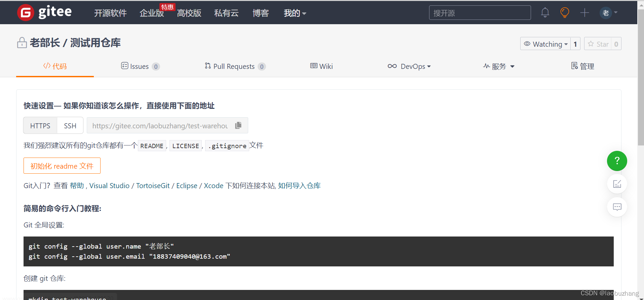Open the Xcode link
This screenshot has width=644, height=300.
[214, 185]
